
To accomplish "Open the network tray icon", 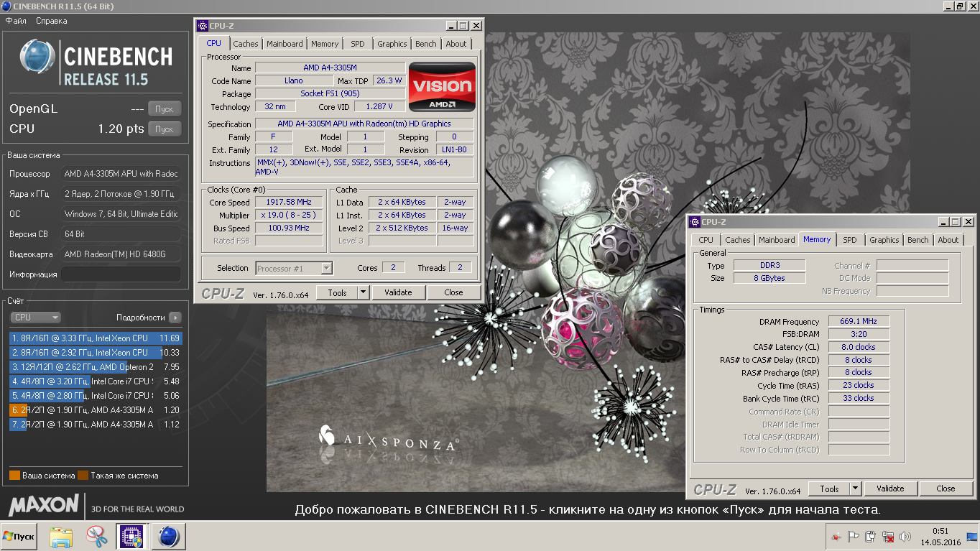I will pyautogui.click(x=888, y=537).
